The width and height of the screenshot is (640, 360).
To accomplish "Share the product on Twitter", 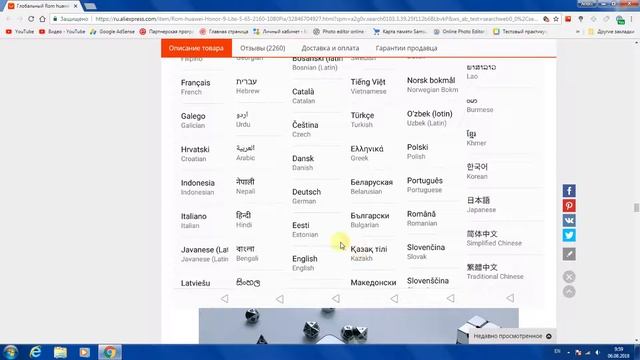I will (569, 235).
